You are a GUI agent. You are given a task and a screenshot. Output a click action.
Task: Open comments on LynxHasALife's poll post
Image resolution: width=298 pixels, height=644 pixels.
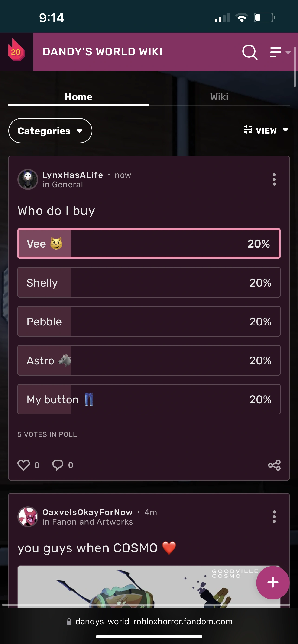point(58,465)
